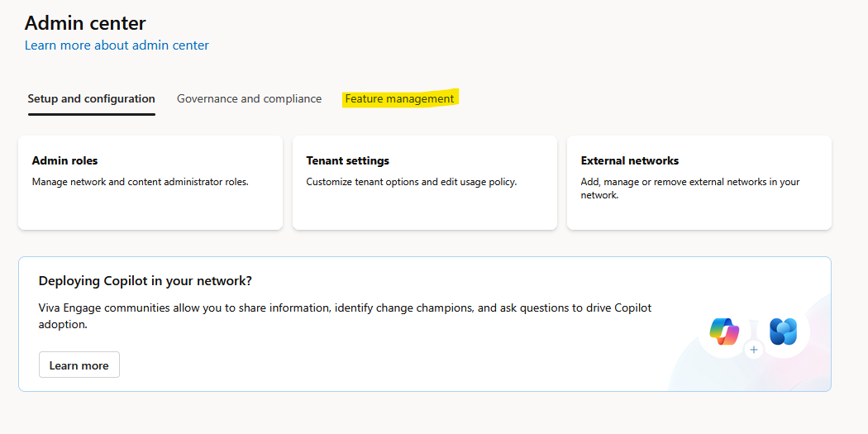The image size is (868, 434).
Task: Switch to Governance and compliance tab
Action: coord(249,99)
